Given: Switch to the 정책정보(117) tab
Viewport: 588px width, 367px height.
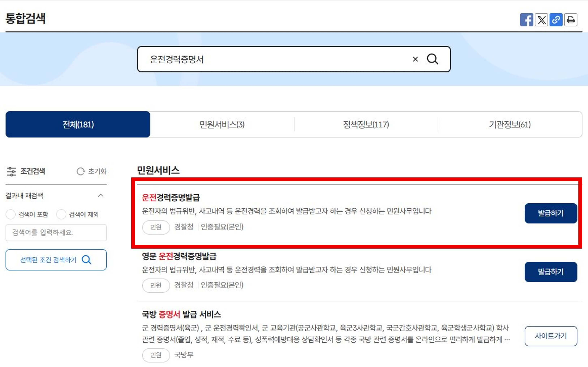Looking at the screenshot, I should (x=366, y=125).
